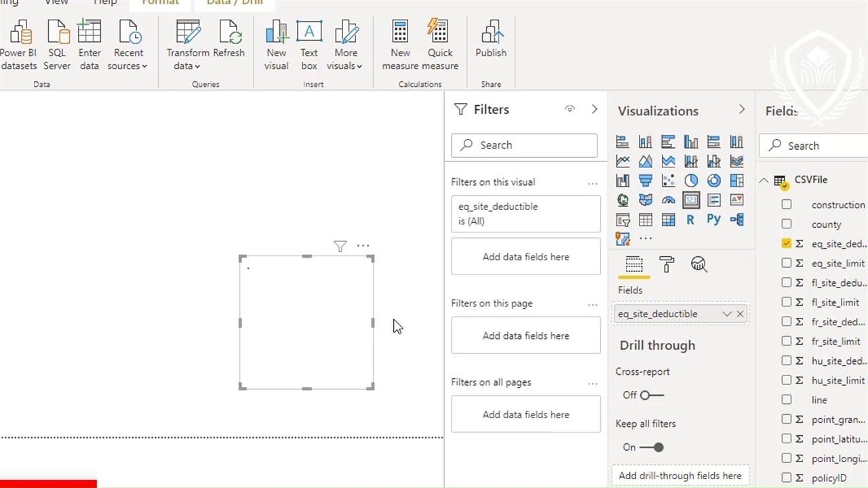This screenshot has width=868, height=488.
Task: Open the Format paint roller pane
Action: pyautogui.click(x=667, y=265)
